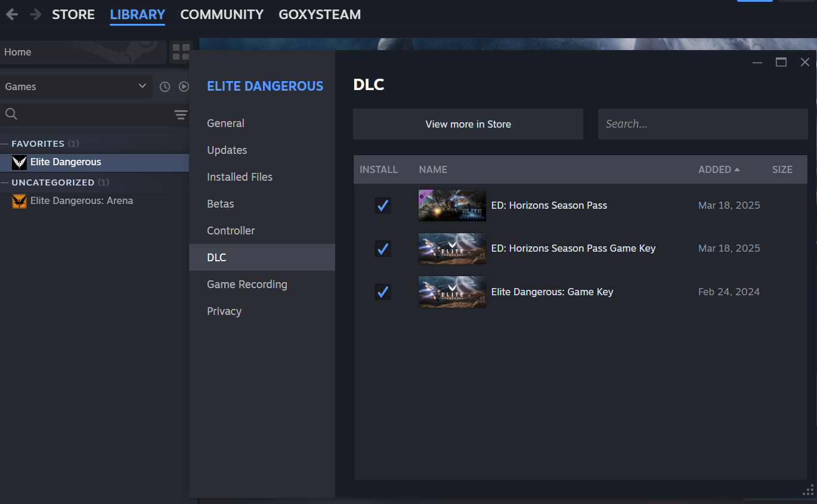Uncheck ED: Horizons Season Pass install checkbox

383,206
